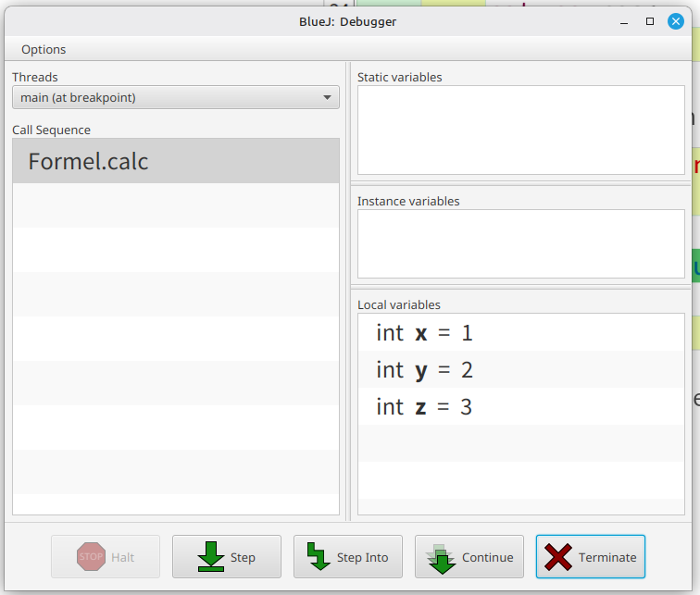Select Formel.calc in Call Sequence
The image size is (700, 595).
89,162
